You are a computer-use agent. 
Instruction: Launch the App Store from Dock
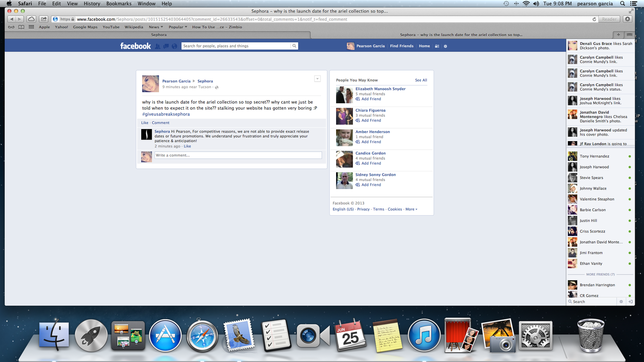click(x=165, y=335)
